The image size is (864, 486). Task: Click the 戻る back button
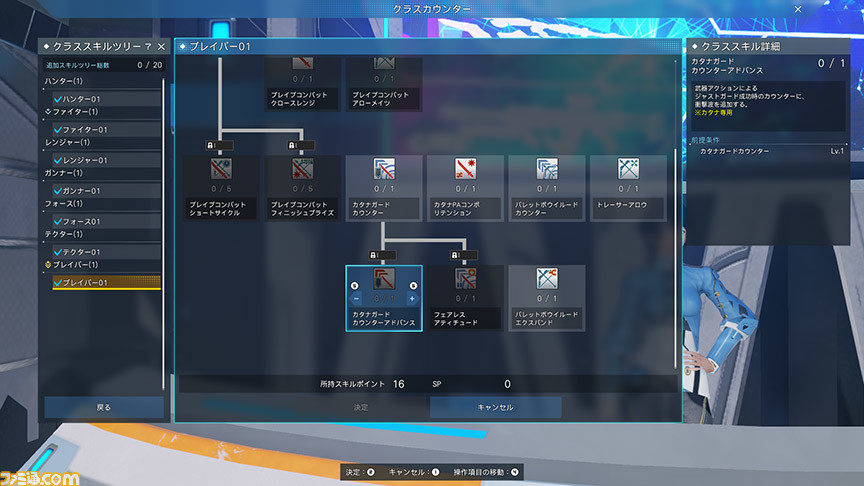pyautogui.click(x=104, y=407)
